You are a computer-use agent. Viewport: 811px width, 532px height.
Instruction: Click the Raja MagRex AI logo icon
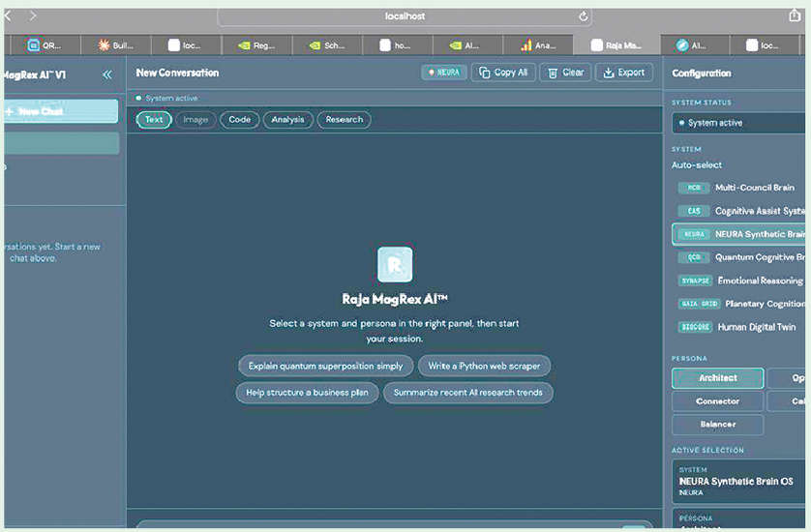click(395, 264)
